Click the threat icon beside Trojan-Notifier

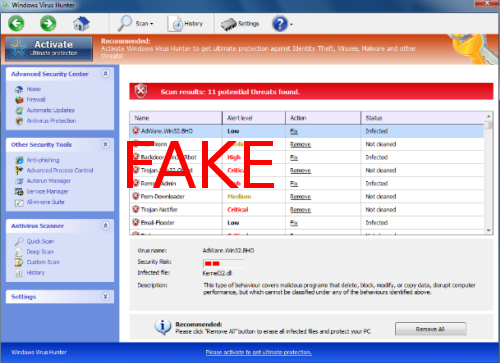136,209
